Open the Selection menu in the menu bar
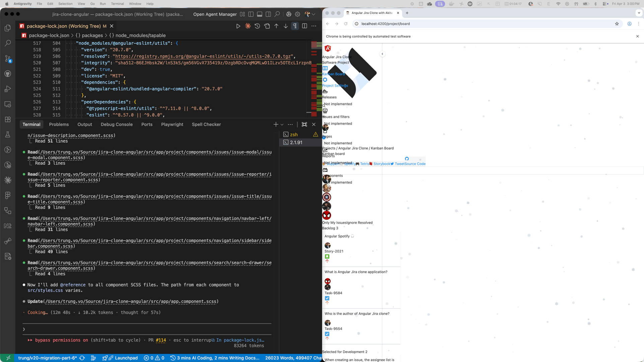Viewport: 644px width, 362px height. click(x=65, y=4)
